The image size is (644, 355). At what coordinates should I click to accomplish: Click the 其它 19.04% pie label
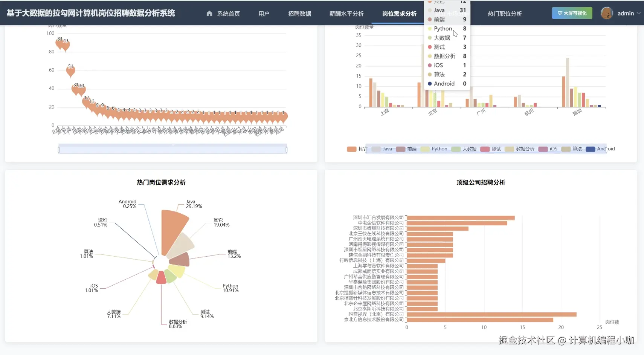pyautogui.click(x=221, y=222)
